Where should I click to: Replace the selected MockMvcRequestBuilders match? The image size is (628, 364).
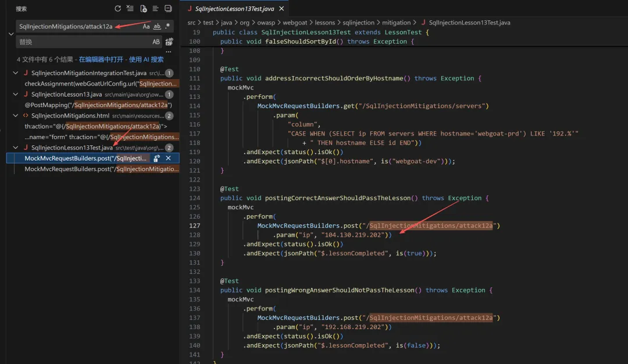156,158
